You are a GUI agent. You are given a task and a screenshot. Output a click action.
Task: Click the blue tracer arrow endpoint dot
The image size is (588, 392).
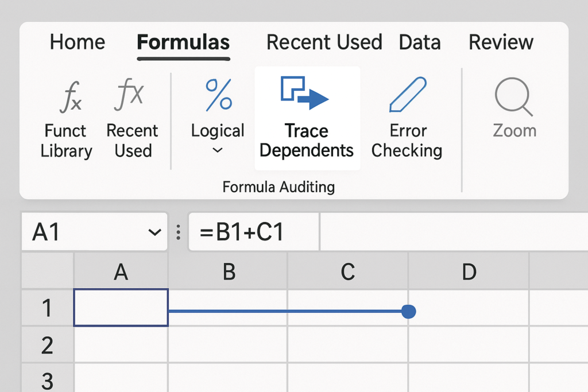408,312
